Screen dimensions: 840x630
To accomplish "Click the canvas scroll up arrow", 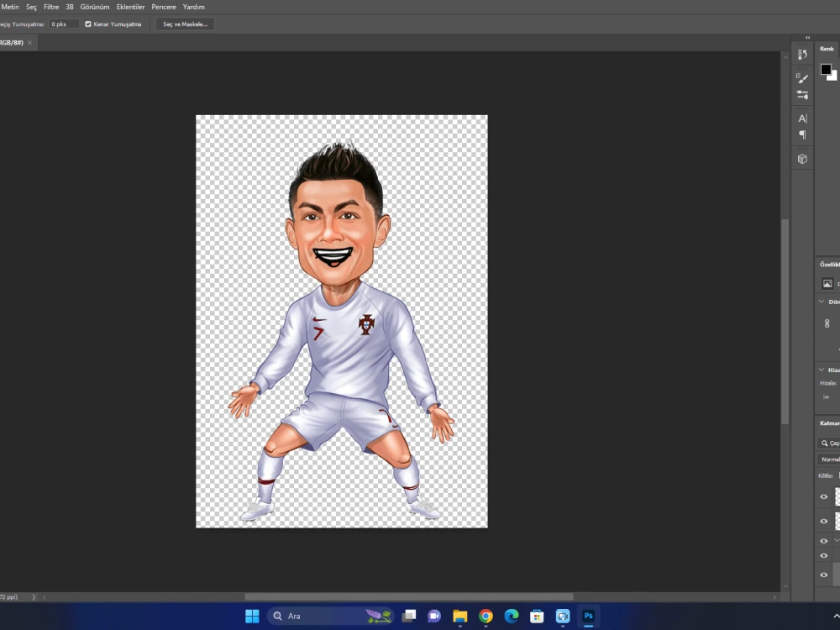I will [x=785, y=57].
